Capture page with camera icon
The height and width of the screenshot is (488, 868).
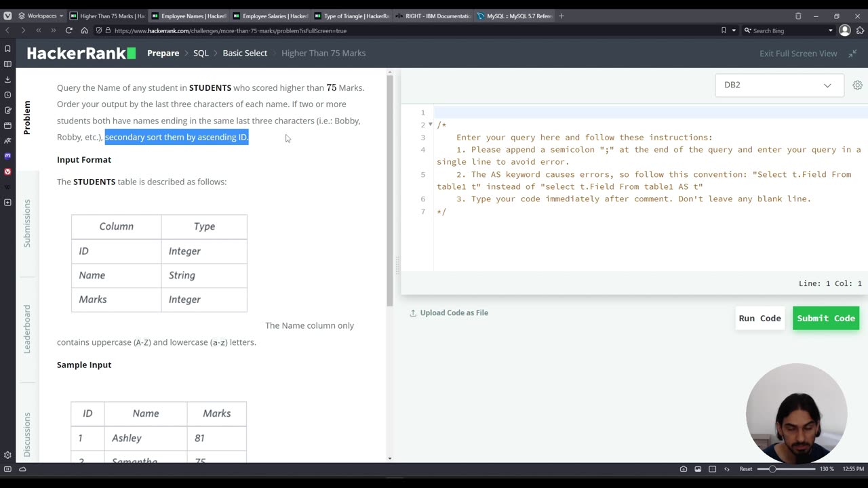pos(683,469)
